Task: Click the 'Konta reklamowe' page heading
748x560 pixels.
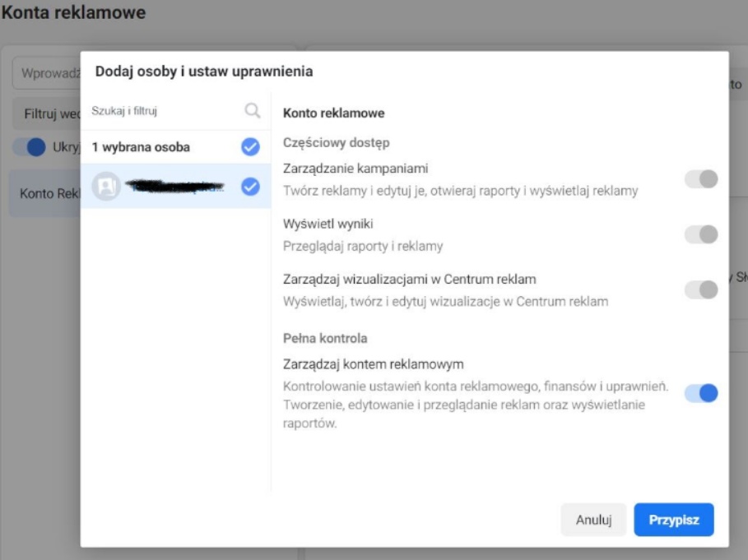Action: pos(74,13)
